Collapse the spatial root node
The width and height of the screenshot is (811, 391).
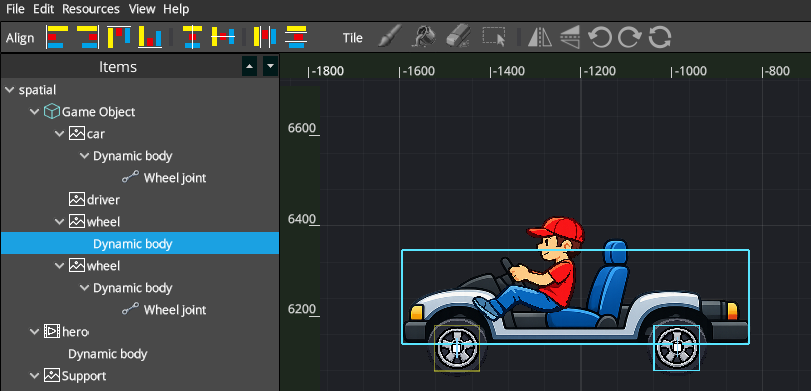pyautogui.click(x=9, y=90)
